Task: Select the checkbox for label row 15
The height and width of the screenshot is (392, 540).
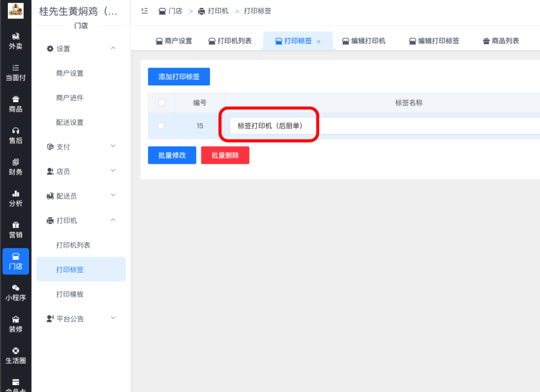Action: (161, 125)
